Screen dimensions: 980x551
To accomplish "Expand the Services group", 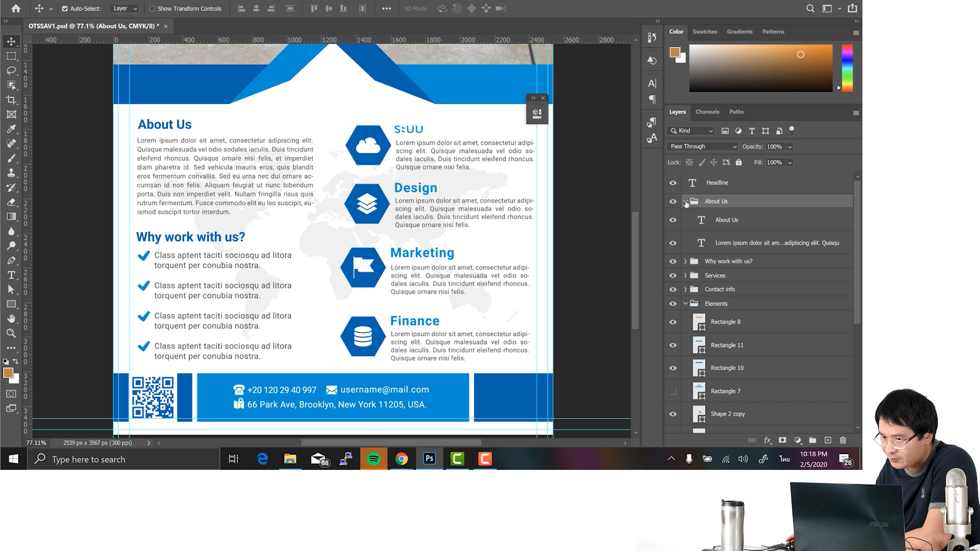I will [685, 275].
